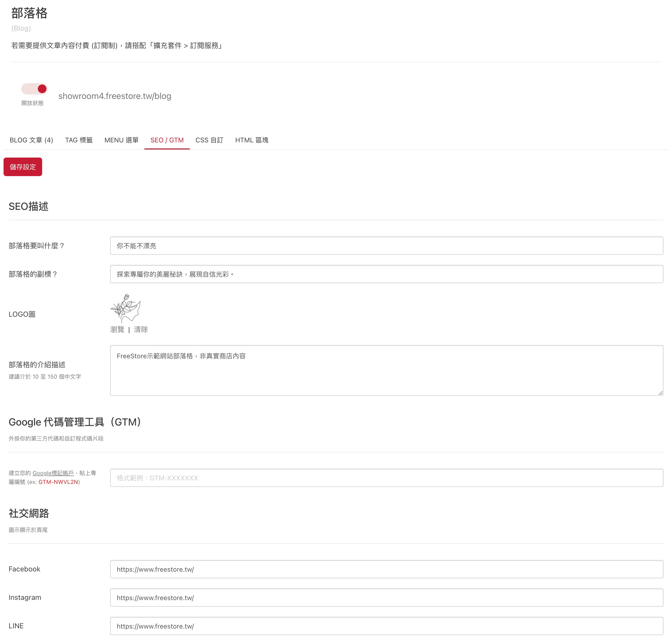Click the Google標記帳戶 link
The image size is (668, 644).
pos(53,473)
